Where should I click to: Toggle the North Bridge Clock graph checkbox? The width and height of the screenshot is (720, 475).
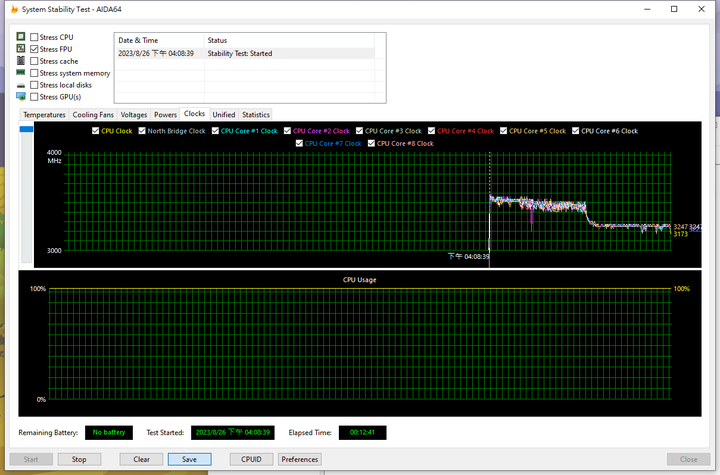(142, 131)
